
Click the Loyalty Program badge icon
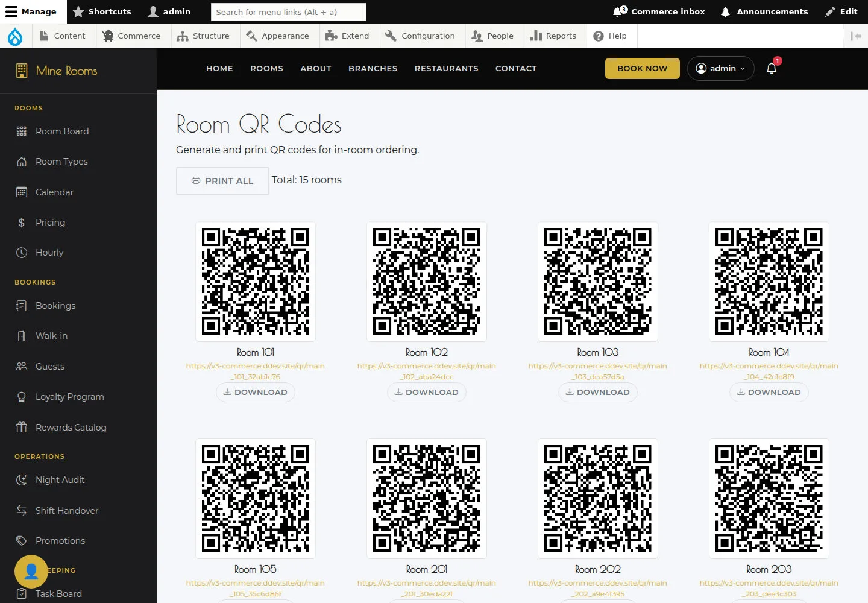(x=22, y=397)
